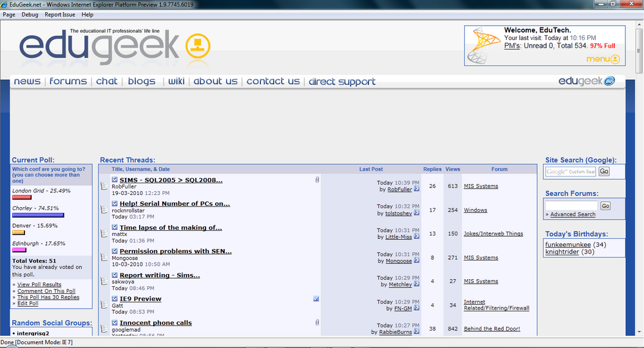Open the Page menu

pos(9,14)
